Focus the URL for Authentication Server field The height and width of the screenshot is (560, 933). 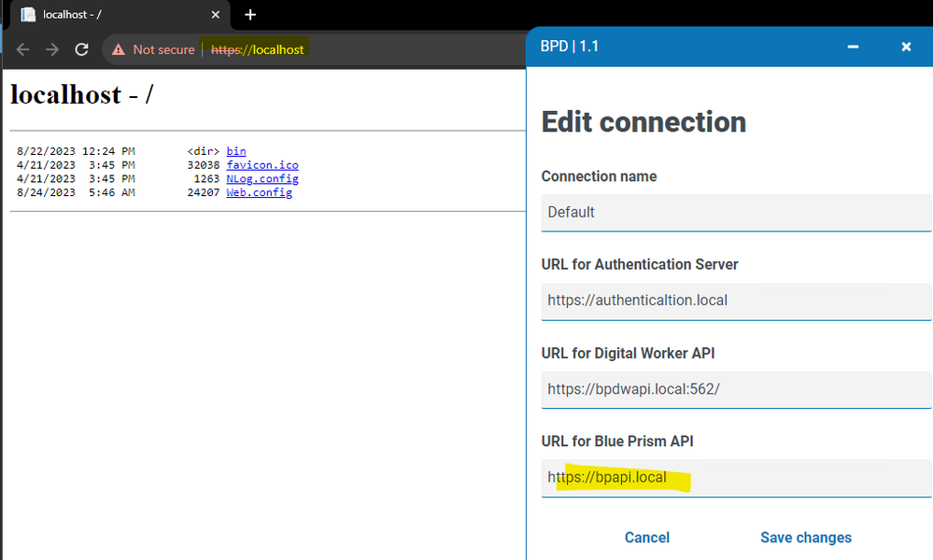pyautogui.click(x=736, y=301)
